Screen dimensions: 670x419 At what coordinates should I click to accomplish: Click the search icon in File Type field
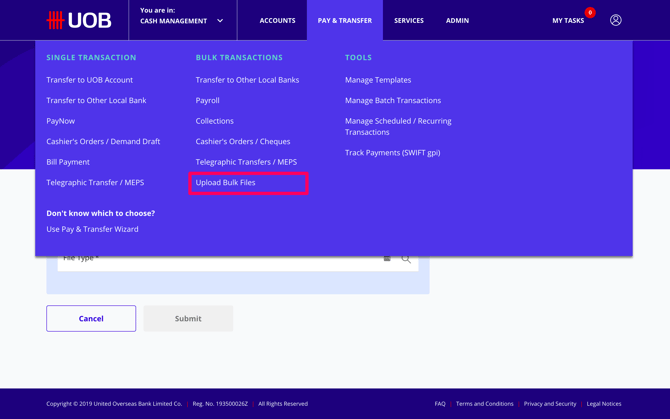coord(406,259)
